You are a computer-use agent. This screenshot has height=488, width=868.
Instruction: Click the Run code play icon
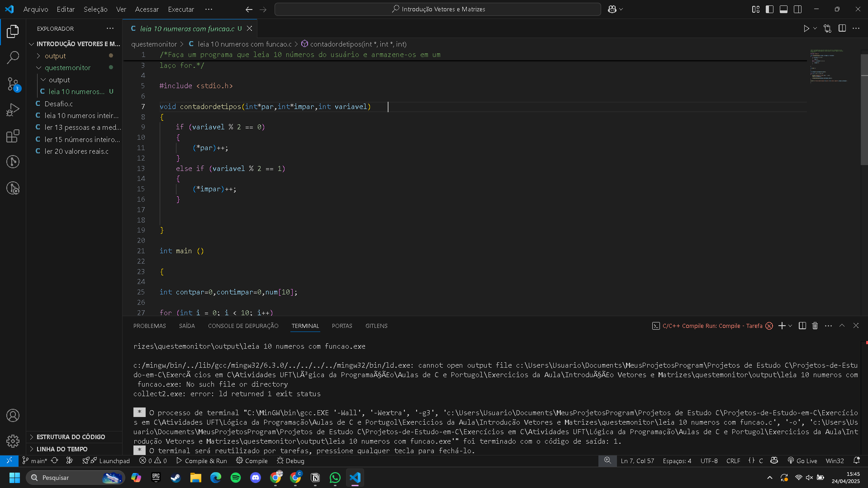click(x=806, y=28)
